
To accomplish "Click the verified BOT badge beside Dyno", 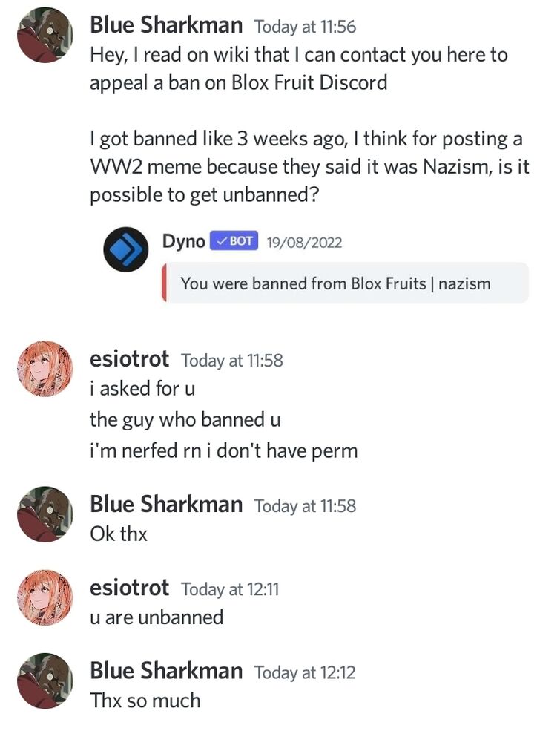I will tap(234, 241).
